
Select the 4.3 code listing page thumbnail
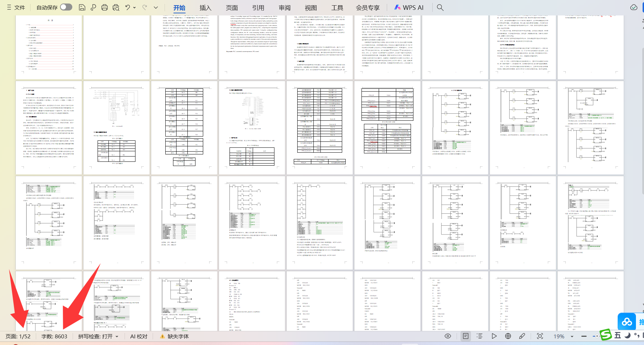tap(252, 301)
